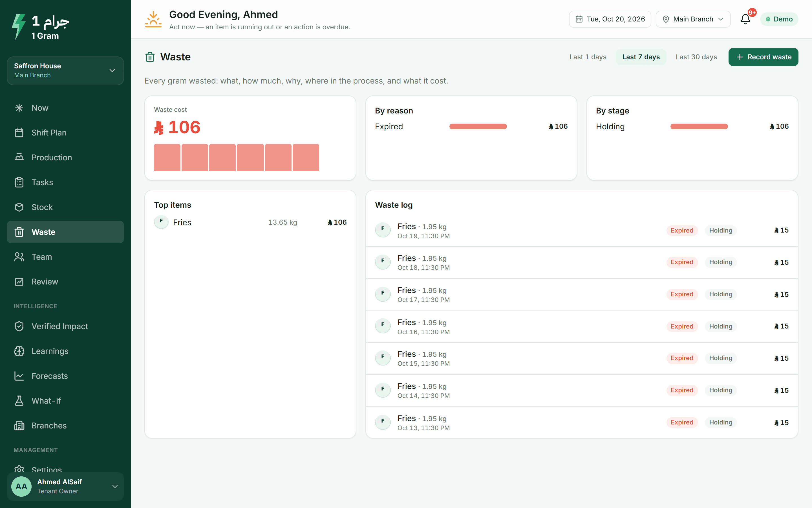This screenshot has height=508, width=812.
Task: Click the Review chart icon
Action: tap(19, 282)
